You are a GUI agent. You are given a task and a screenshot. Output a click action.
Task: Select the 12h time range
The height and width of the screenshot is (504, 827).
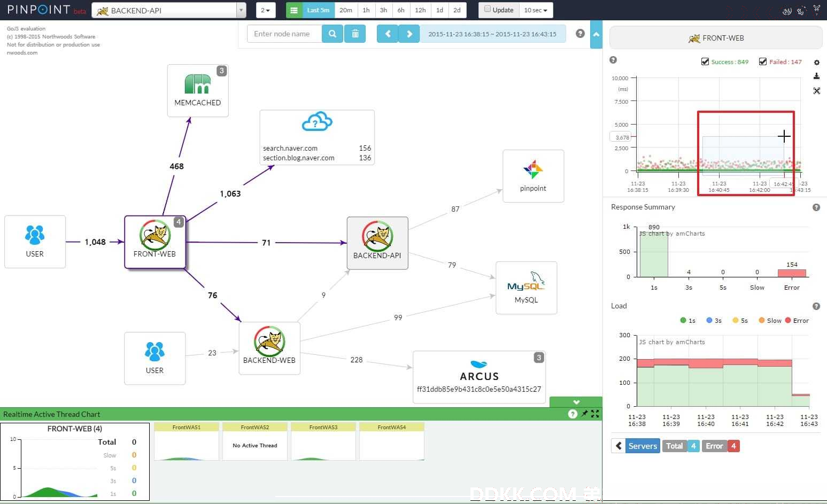[420, 10]
